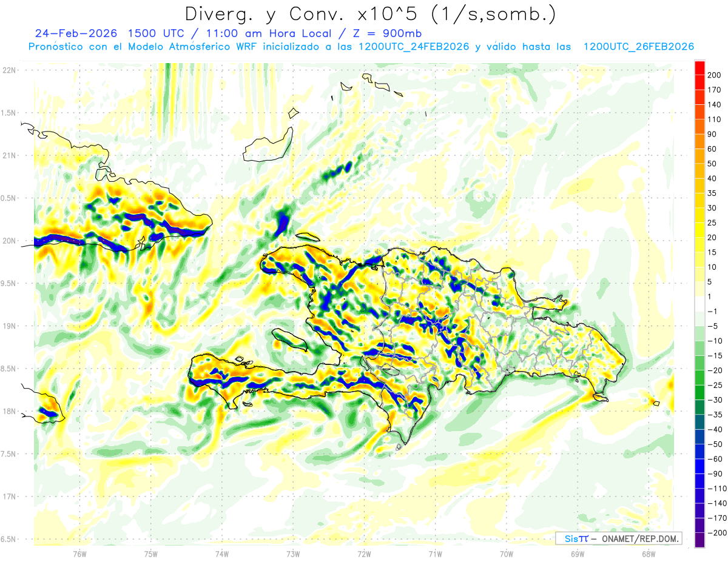The image size is (728, 562).
Task: Click the '-90' color scale value
Action: [715, 473]
